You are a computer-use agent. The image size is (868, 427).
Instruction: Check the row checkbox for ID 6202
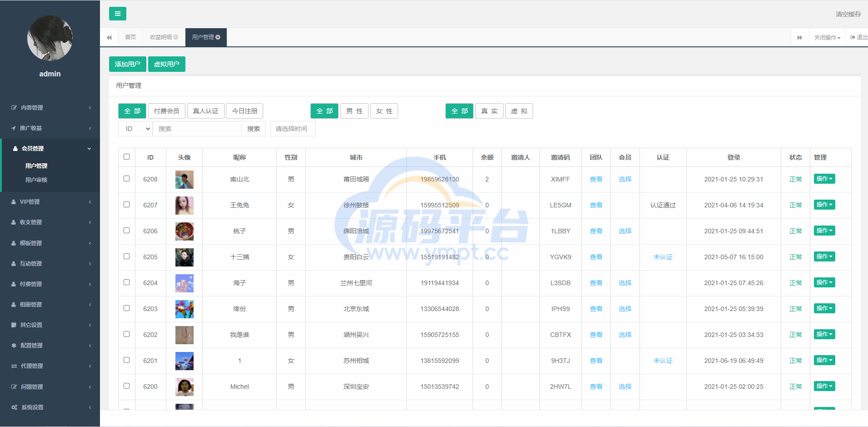point(127,334)
